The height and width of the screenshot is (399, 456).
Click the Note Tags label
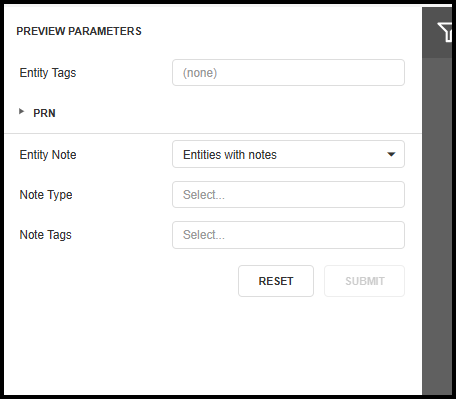coord(46,235)
